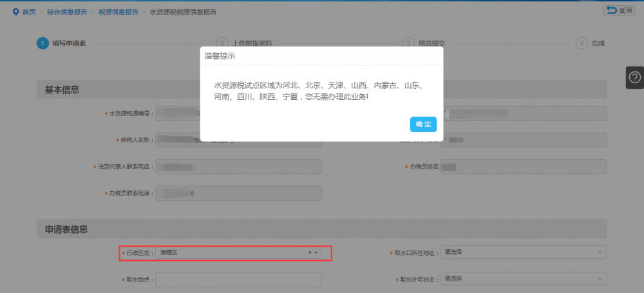Navigate to 税源信息报告 breadcrumb
The height and width of the screenshot is (293, 644).
[x=118, y=12]
